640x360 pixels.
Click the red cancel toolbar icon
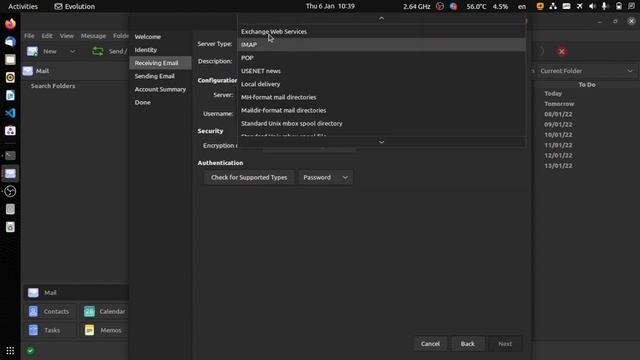pos(562,51)
